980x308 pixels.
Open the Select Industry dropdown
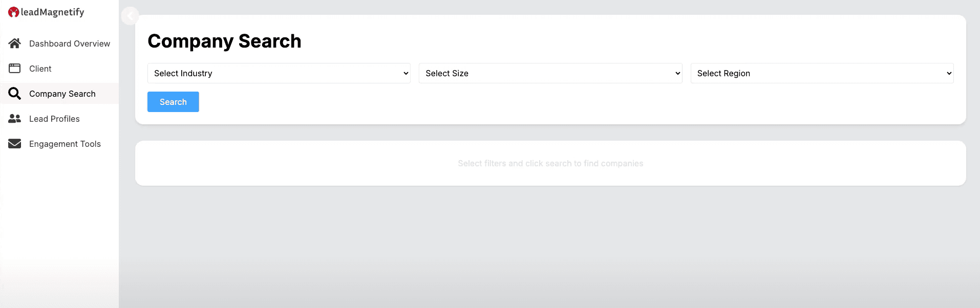click(x=279, y=73)
